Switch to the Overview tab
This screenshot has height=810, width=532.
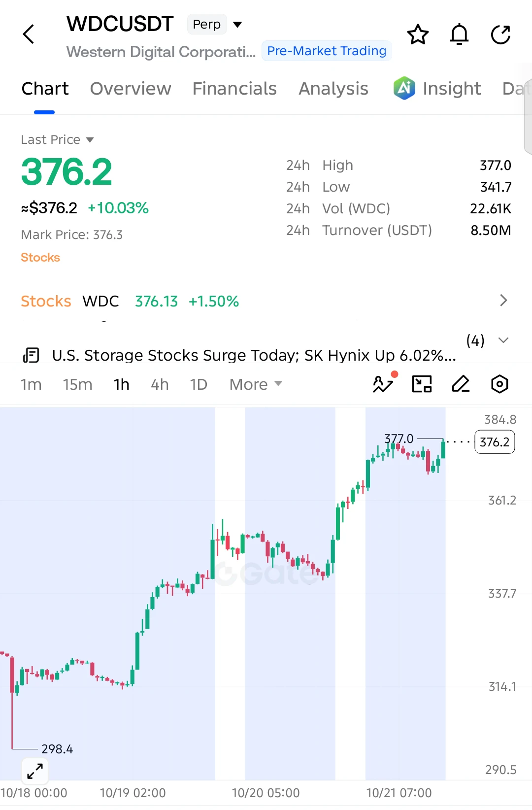pyautogui.click(x=131, y=89)
